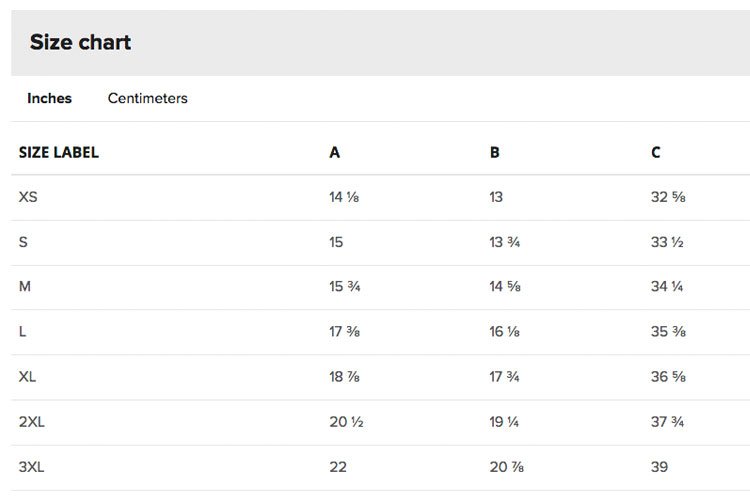Select the Inches tab
750x500 pixels.
(49, 98)
